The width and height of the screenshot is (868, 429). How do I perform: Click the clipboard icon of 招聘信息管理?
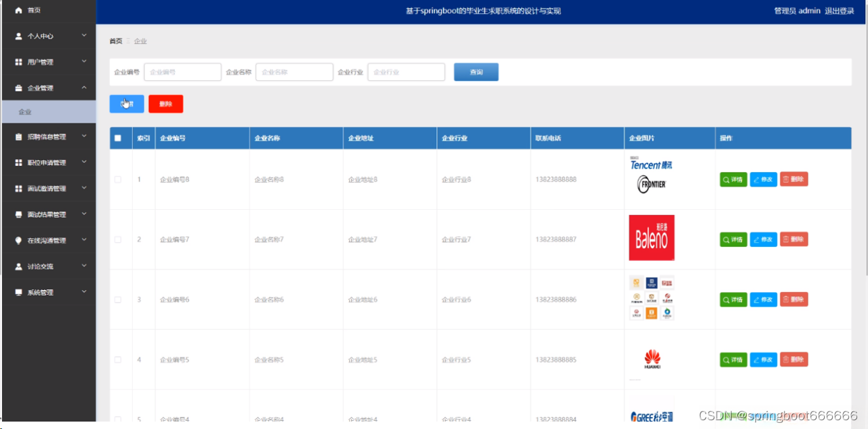click(x=18, y=137)
